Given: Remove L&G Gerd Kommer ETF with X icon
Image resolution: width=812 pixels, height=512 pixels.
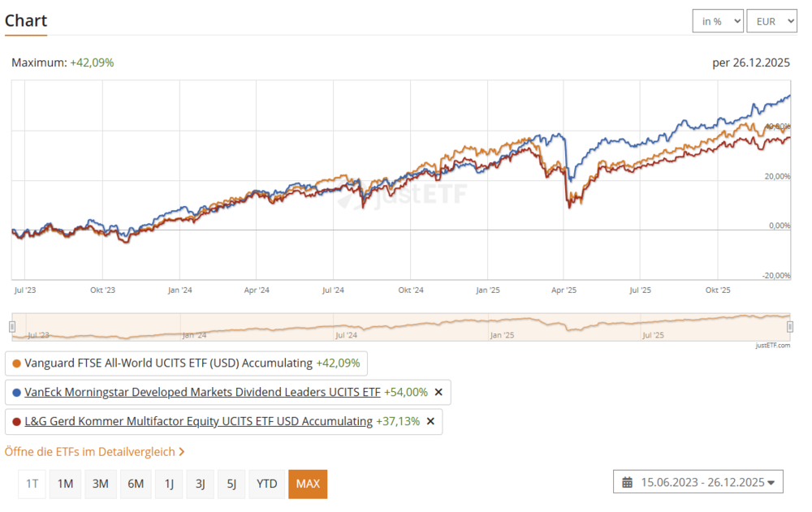Looking at the screenshot, I should 430,422.
